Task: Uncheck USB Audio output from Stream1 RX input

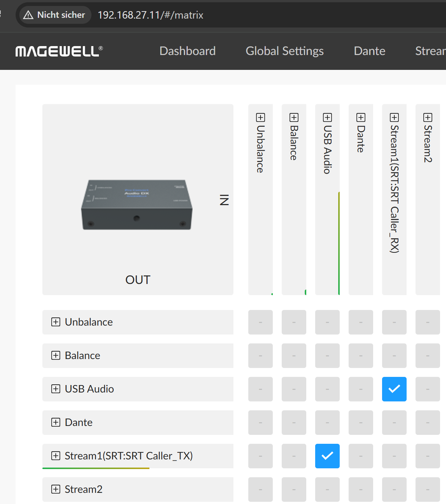Action: [x=394, y=389]
